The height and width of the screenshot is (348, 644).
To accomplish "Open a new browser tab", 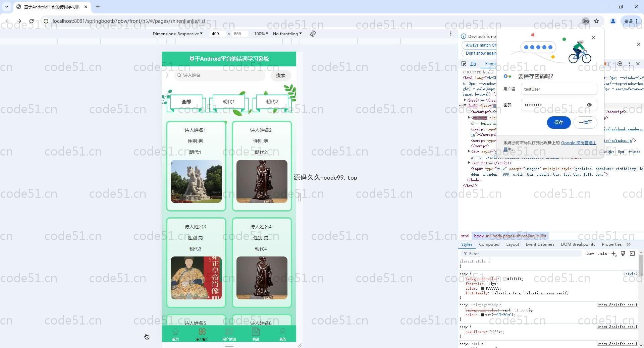I will 98,7.
